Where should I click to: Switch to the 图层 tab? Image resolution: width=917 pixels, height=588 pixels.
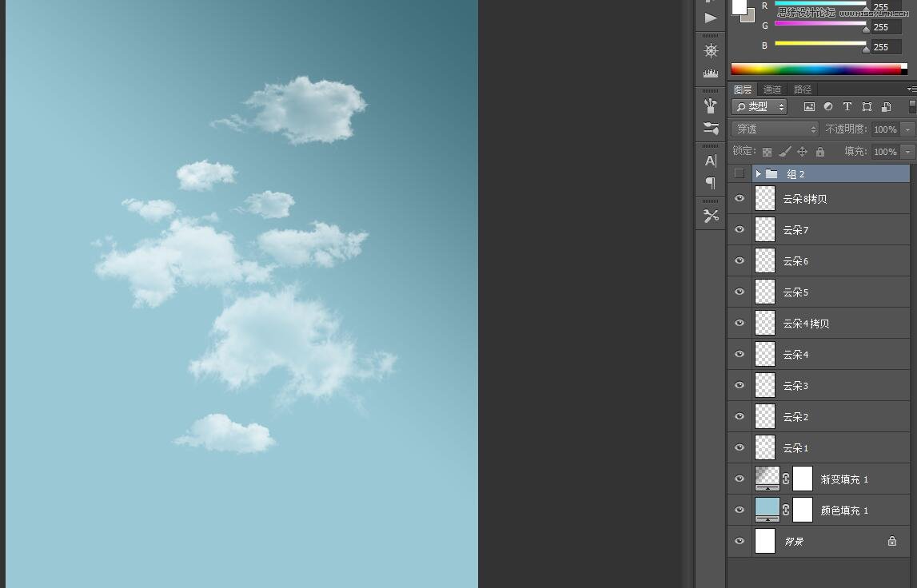[743, 89]
